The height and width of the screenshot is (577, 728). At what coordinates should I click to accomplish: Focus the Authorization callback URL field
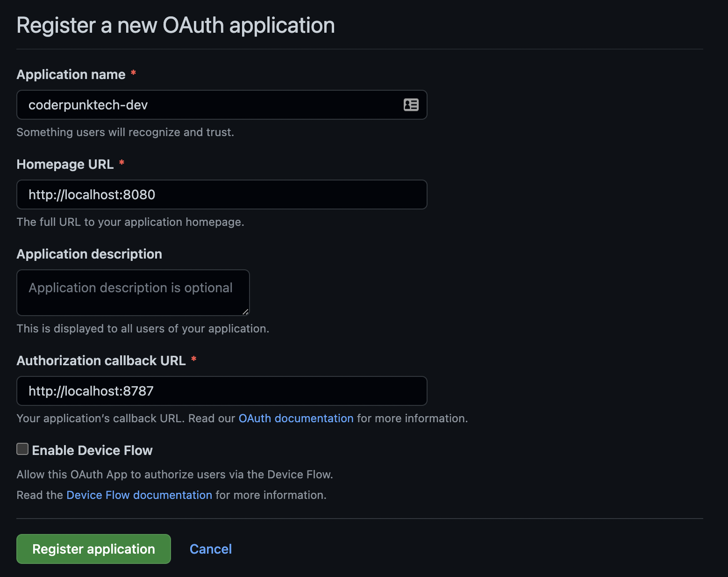[x=221, y=391]
